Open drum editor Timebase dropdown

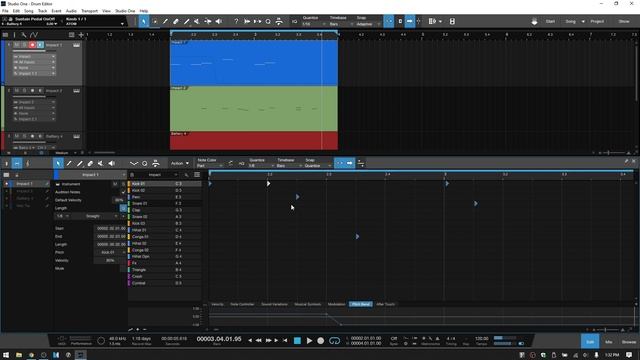pyautogui.click(x=289, y=166)
